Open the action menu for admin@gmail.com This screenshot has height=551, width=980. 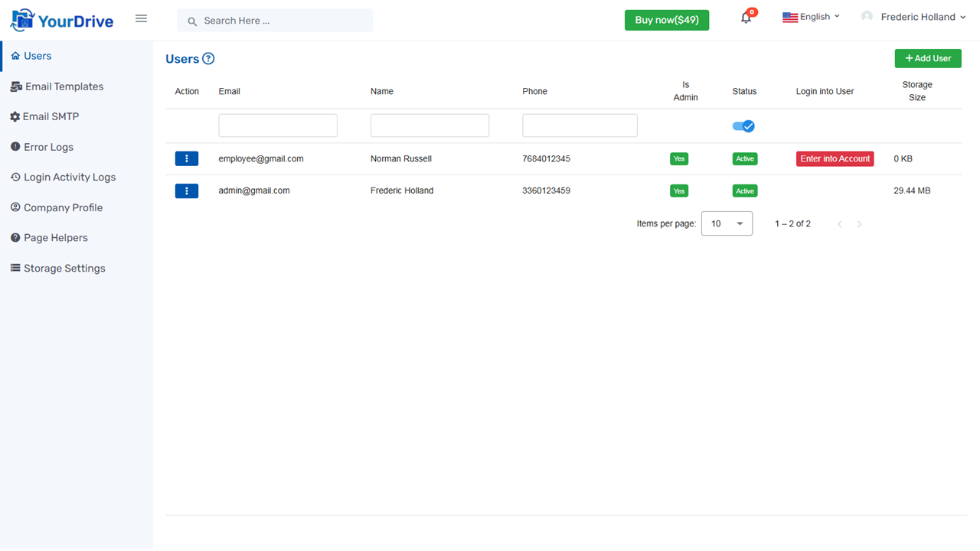[187, 191]
